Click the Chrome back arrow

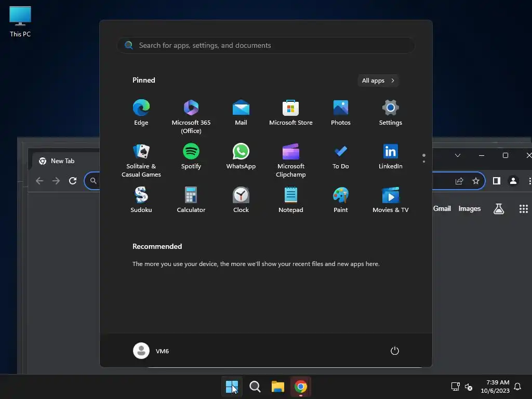[x=39, y=181]
